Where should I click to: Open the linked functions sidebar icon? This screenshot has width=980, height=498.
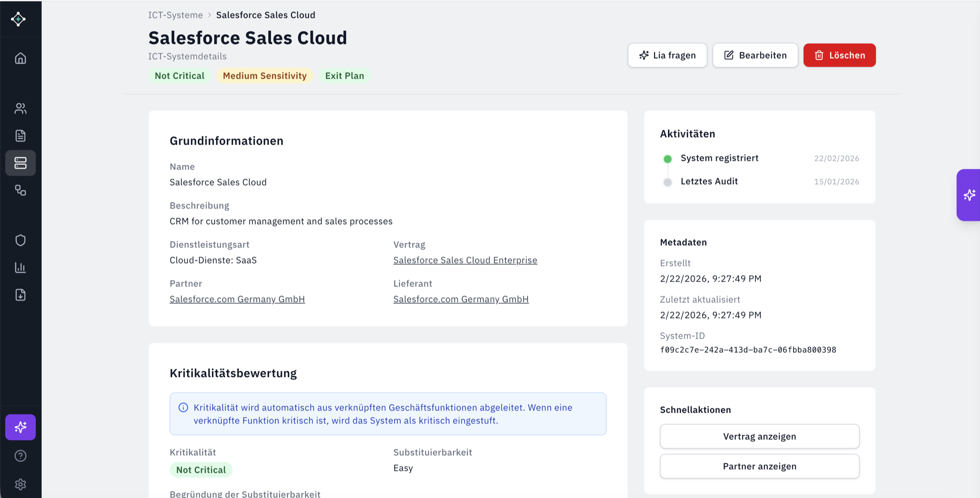20,190
